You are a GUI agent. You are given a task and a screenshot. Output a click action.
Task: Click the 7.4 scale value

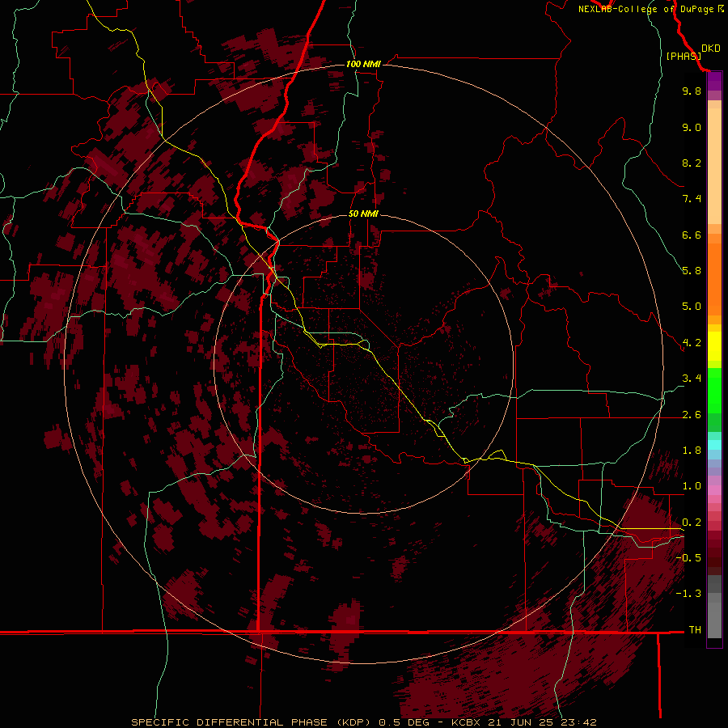click(692, 199)
